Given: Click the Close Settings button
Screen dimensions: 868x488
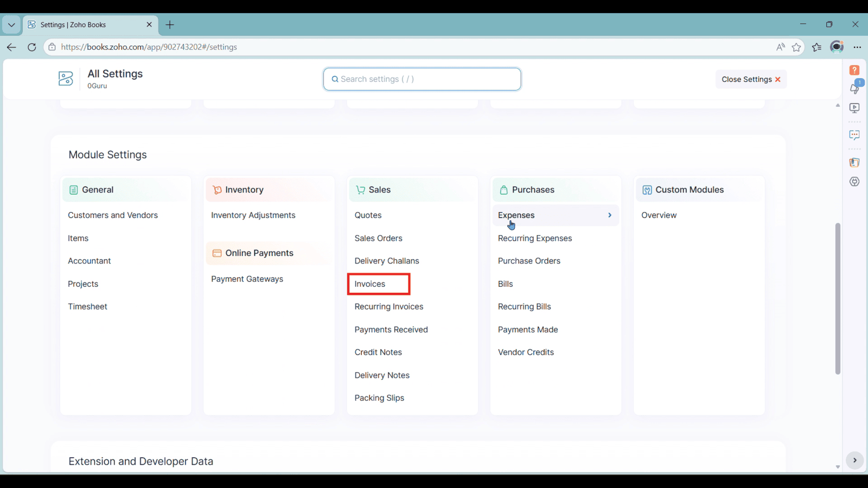Looking at the screenshot, I should click(x=750, y=79).
